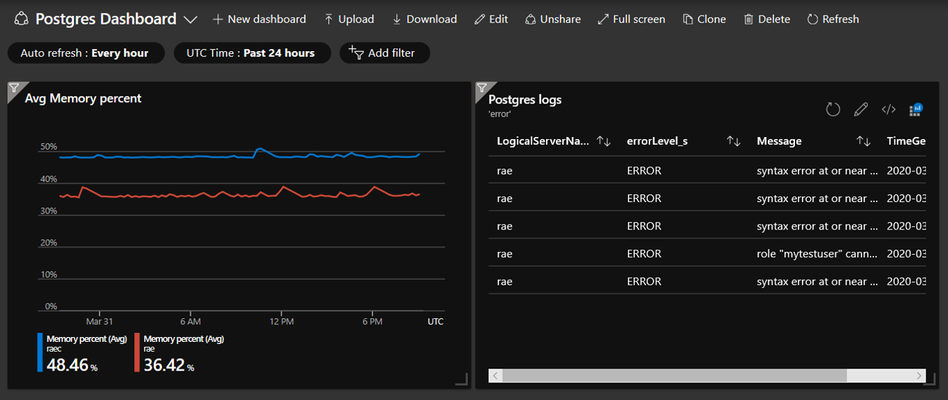Open the Auto refresh Every hour setting
The width and height of the screenshot is (948, 400).
click(86, 53)
